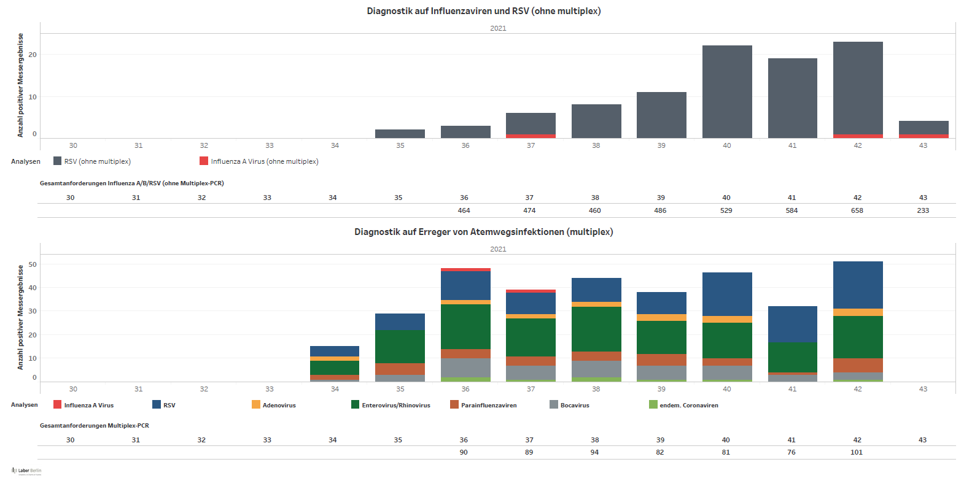Screen dimensions: 980x481
Task: Click the gray RSV (ohne multiplex) legend swatch
Action: (x=57, y=161)
